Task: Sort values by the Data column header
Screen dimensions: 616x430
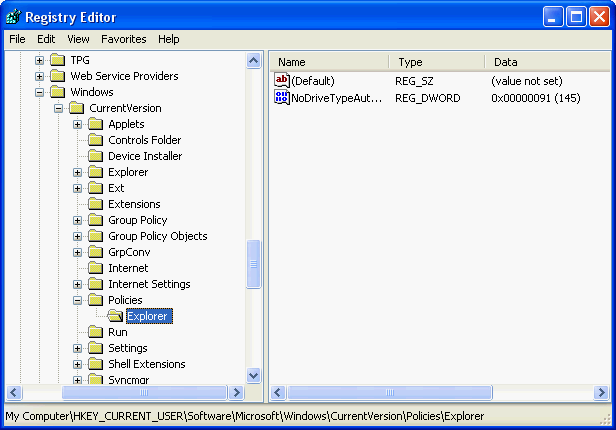Action: [548, 62]
